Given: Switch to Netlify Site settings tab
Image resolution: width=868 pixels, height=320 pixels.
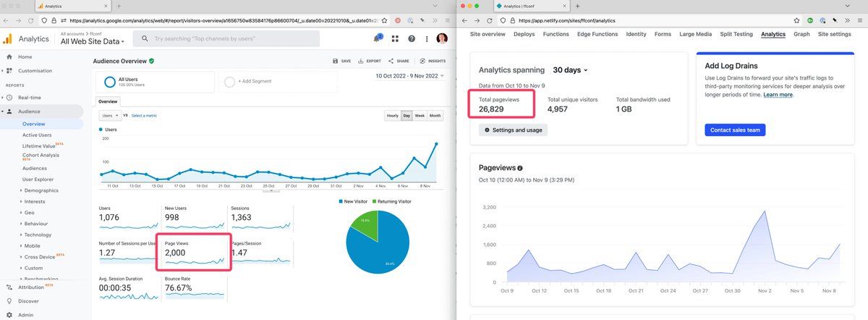Looking at the screenshot, I should tap(835, 34).
